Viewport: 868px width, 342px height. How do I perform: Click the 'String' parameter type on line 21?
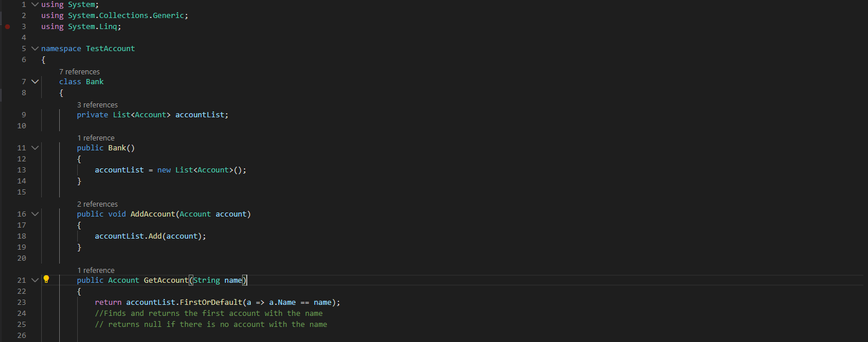pos(207,280)
